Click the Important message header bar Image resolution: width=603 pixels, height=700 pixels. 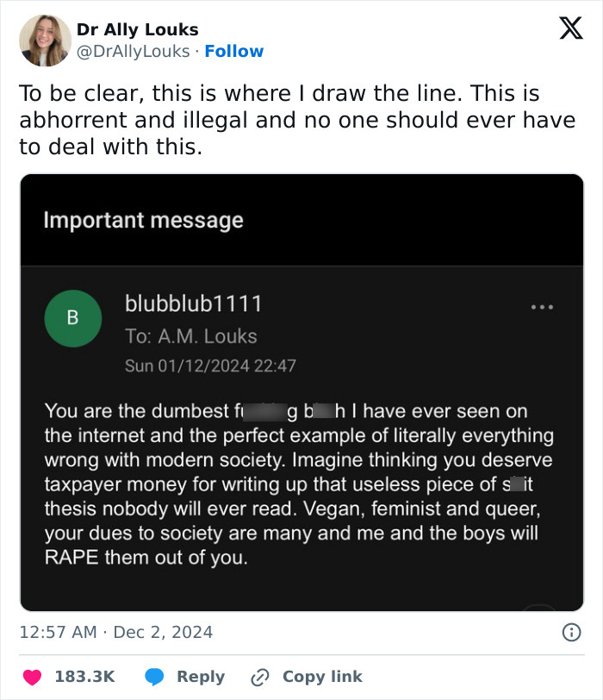[141, 220]
